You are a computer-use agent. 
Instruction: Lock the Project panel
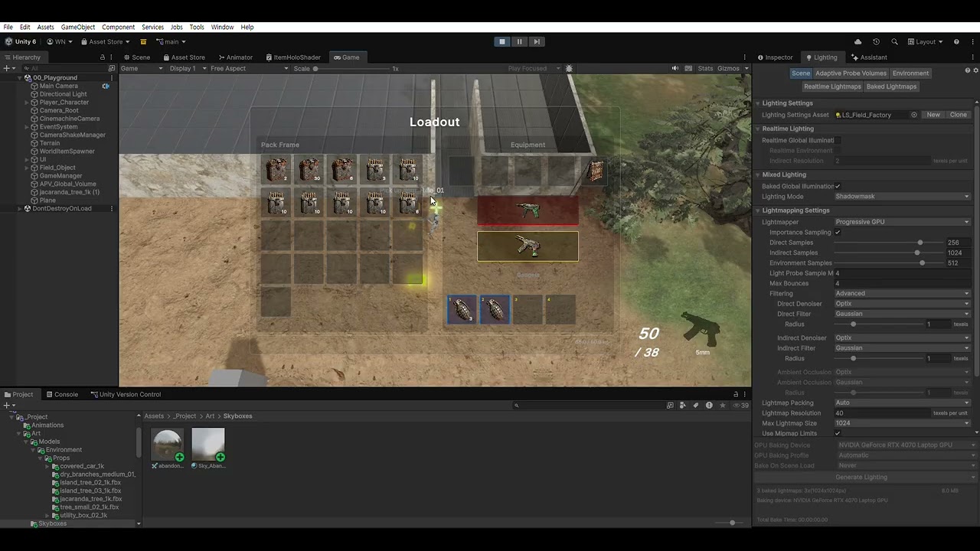click(736, 395)
